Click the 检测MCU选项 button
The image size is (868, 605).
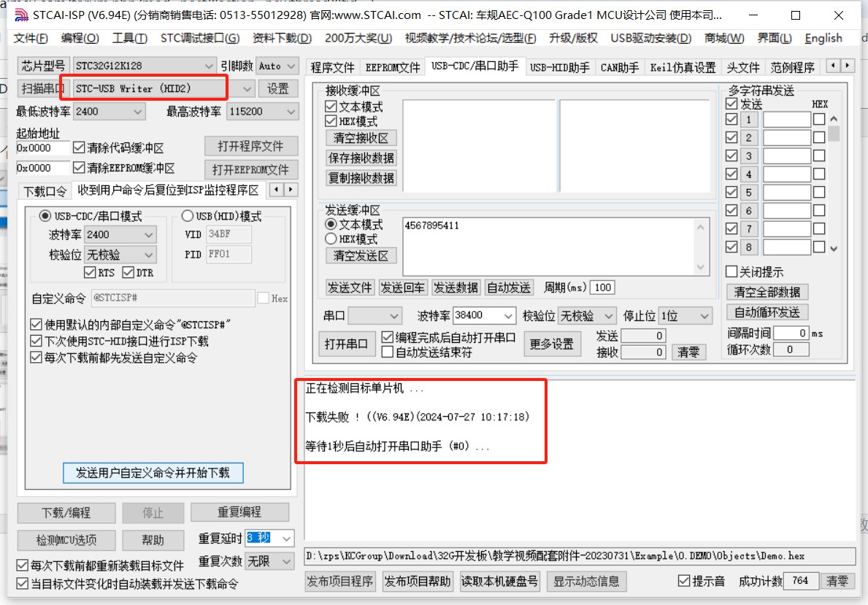coord(66,540)
